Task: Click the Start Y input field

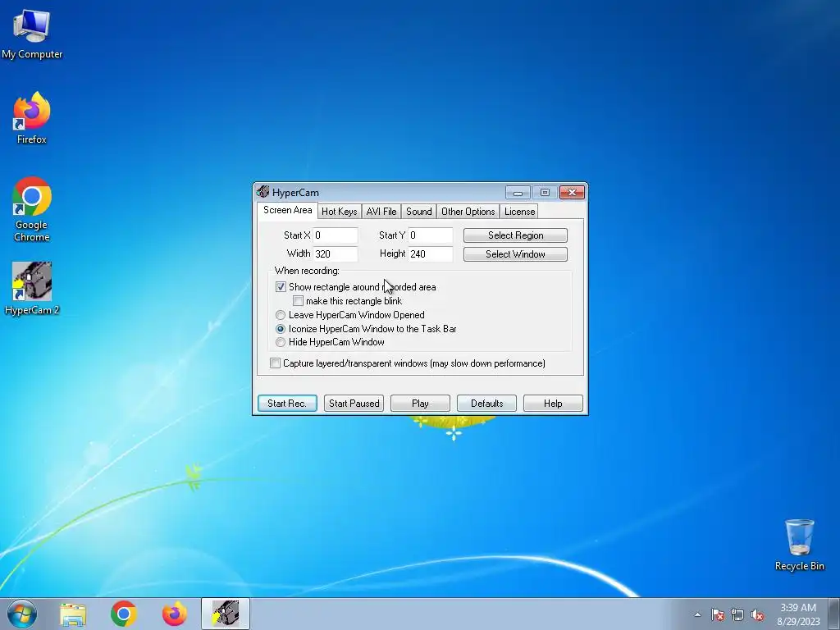Action: [x=431, y=235]
